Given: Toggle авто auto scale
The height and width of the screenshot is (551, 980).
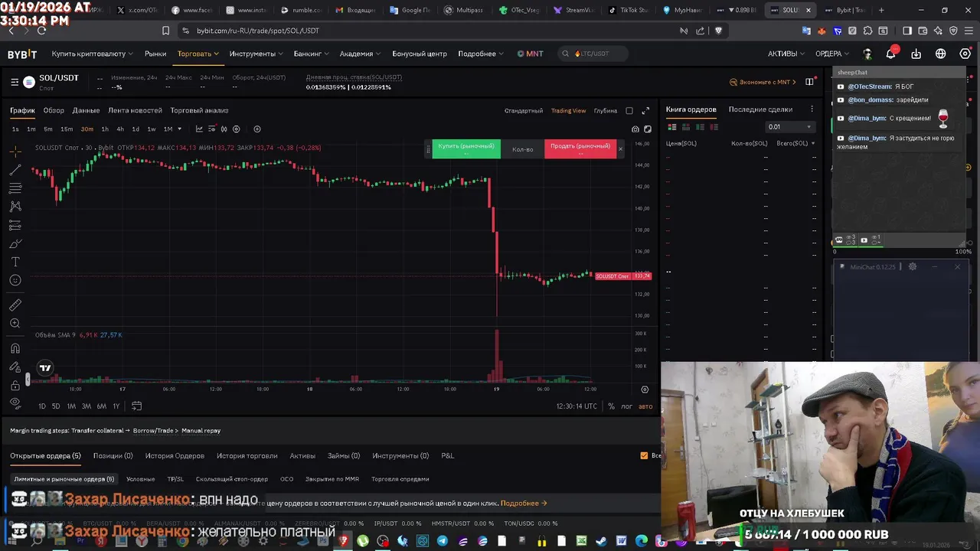Looking at the screenshot, I should pos(646,406).
